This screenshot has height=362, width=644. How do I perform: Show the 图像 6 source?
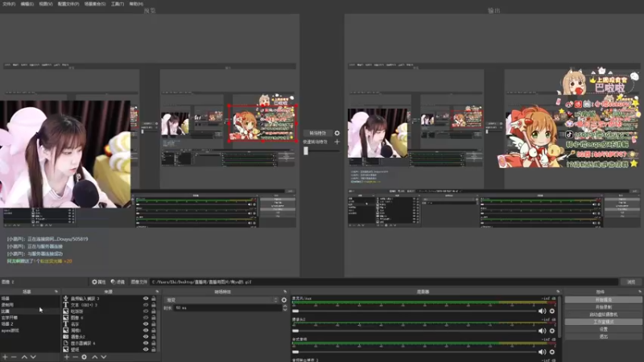click(146, 318)
